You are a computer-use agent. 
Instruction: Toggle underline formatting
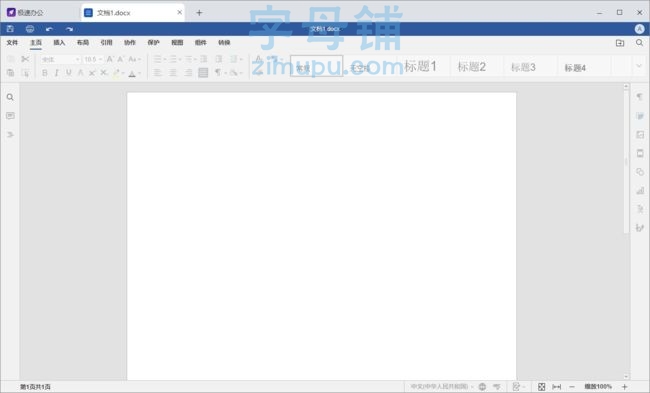tap(68, 73)
